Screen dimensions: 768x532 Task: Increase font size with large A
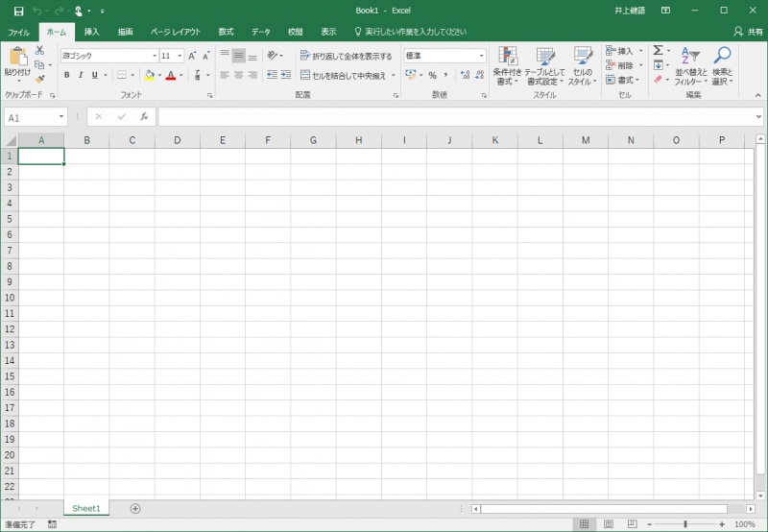pyautogui.click(x=192, y=56)
